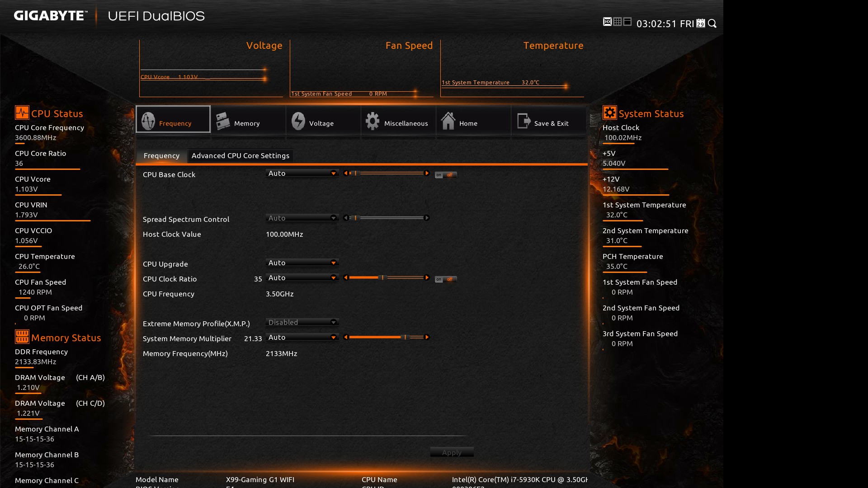Screen dimensions: 868x488
Task: Go to the Home tab
Action: pyautogui.click(x=473, y=120)
